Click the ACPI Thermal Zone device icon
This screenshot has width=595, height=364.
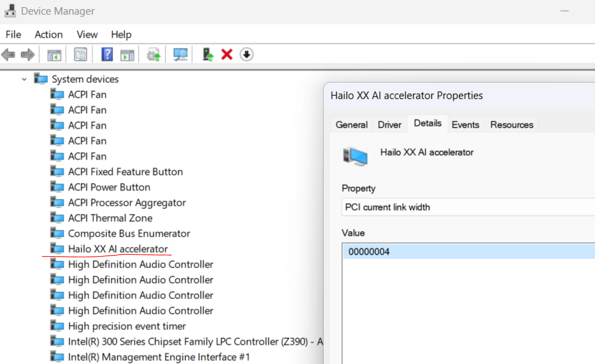[x=57, y=218]
